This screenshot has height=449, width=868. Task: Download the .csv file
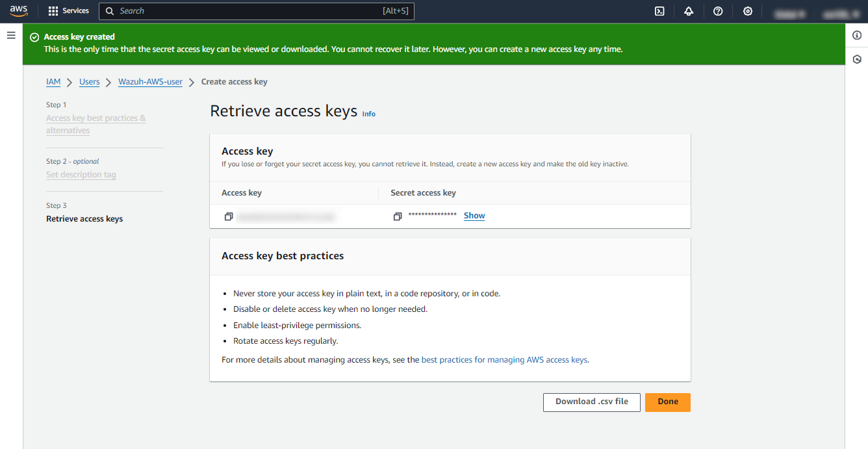591,402
